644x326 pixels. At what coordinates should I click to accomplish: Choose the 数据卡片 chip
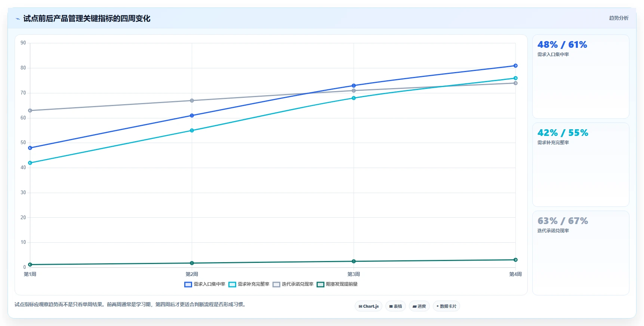tap(446, 306)
